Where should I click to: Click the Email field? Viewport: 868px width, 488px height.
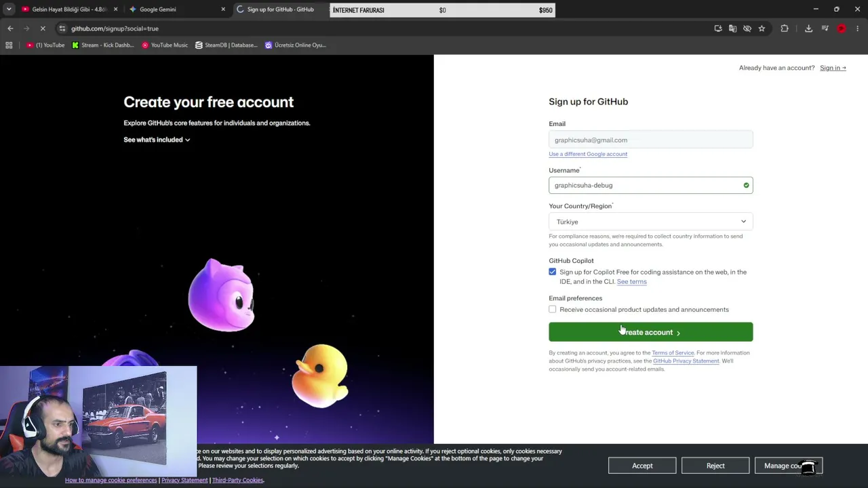click(x=650, y=140)
